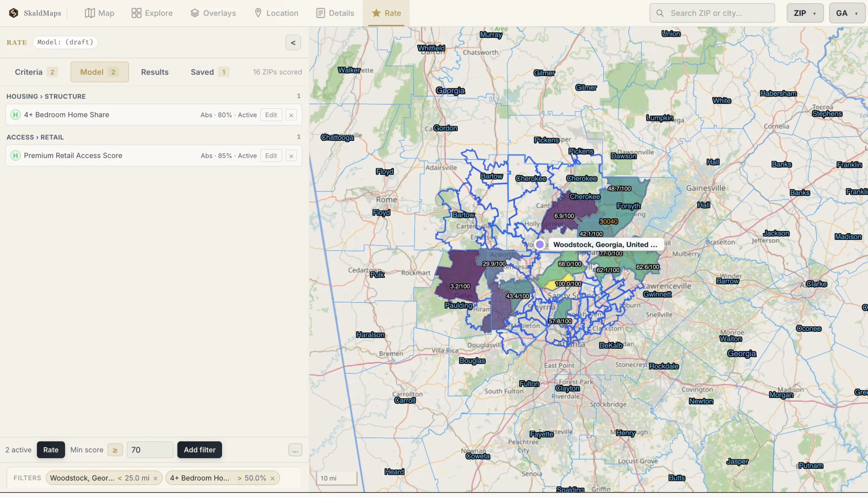
Task: Switch to the Saved sub-tab
Action: click(210, 72)
